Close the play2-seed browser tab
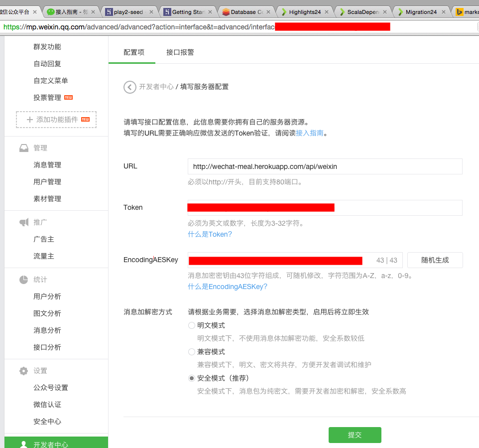The height and width of the screenshot is (448, 479). tap(151, 12)
